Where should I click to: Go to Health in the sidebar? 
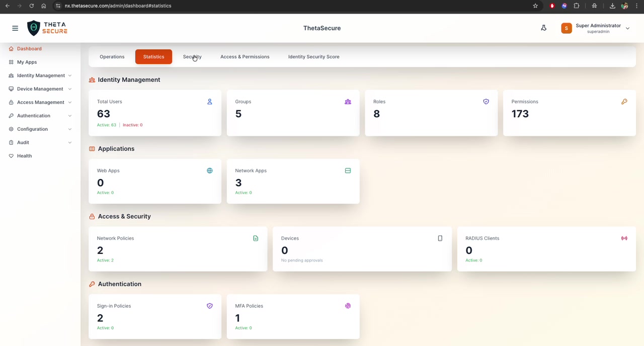(24, 156)
